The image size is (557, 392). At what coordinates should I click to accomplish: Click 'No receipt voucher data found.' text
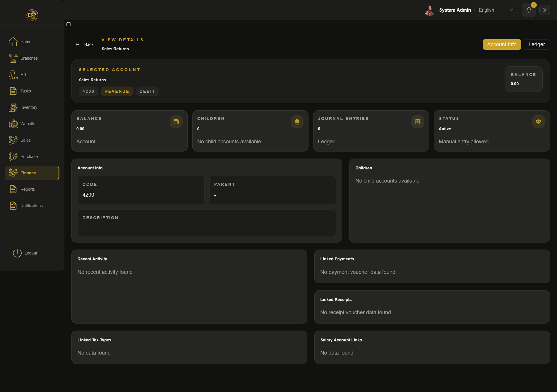[x=356, y=312]
